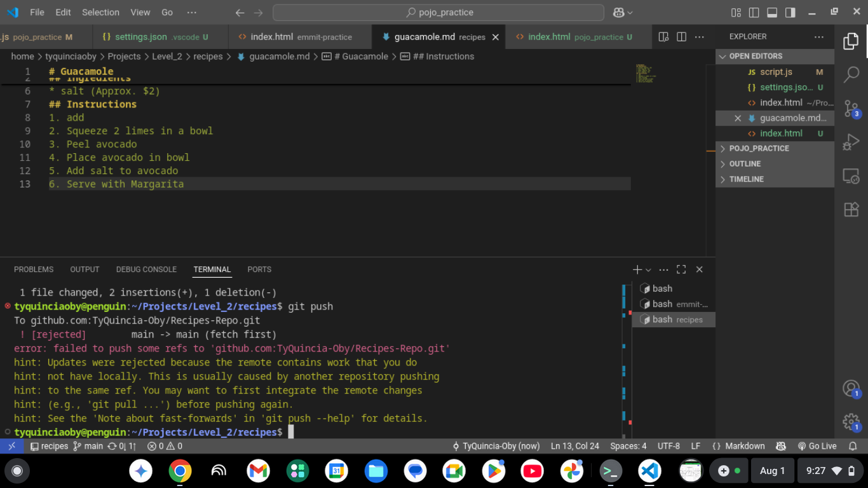Screen dimensions: 868x488
Task: Open the Manage gear icon
Action: coord(851,421)
